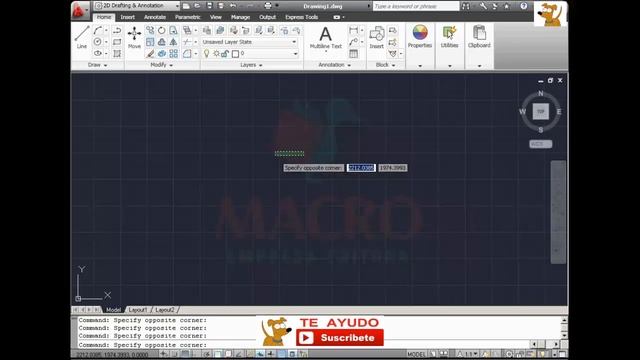The image size is (640, 360).
Task: Switch to the Parametric ribbon tab
Action: (188, 17)
